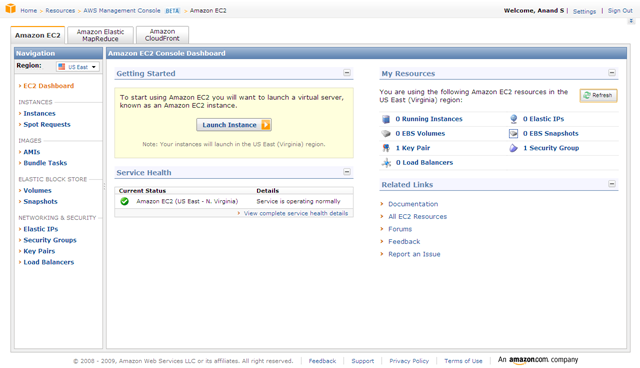The height and width of the screenshot is (368, 640).
Task: Open Bundle Tasks in navigation
Action: coord(45,163)
